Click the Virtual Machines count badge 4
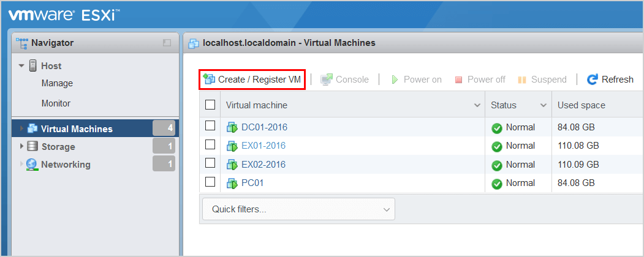Screen dimensions: 644x257 click(x=164, y=128)
